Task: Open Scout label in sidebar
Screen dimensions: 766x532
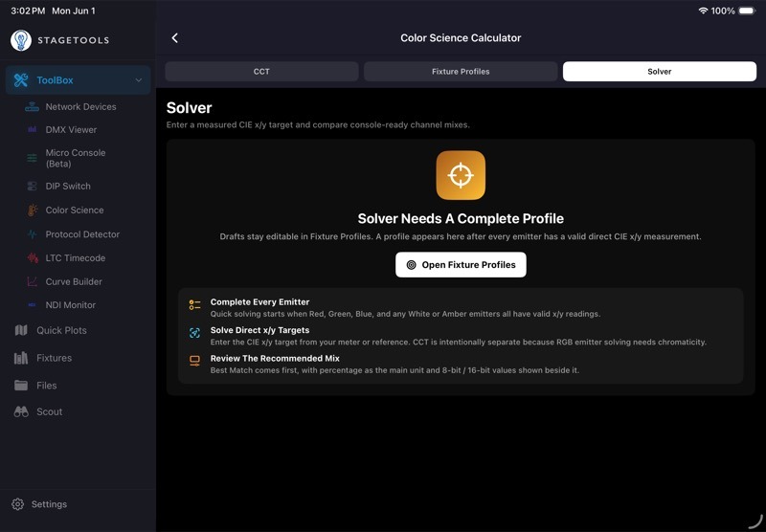Action: coord(50,412)
